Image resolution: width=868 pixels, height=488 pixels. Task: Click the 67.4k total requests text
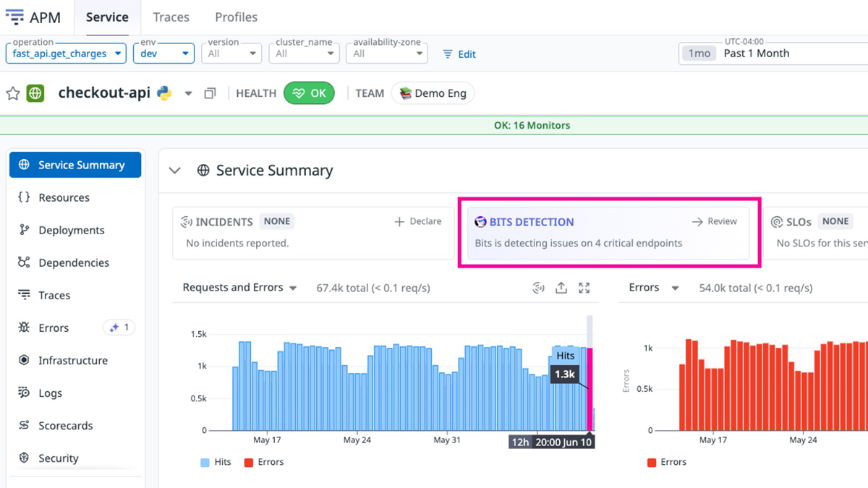click(x=373, y=288)
